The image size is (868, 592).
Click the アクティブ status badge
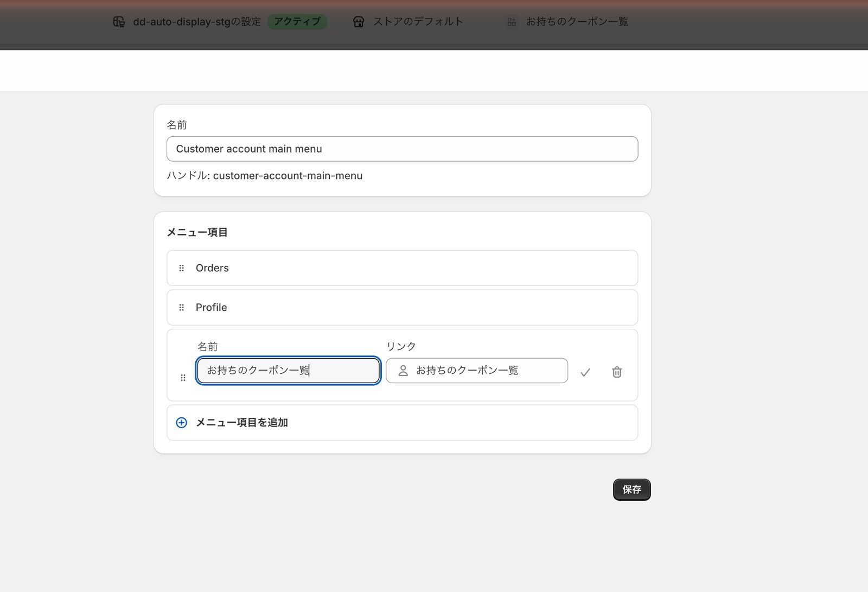297,22
